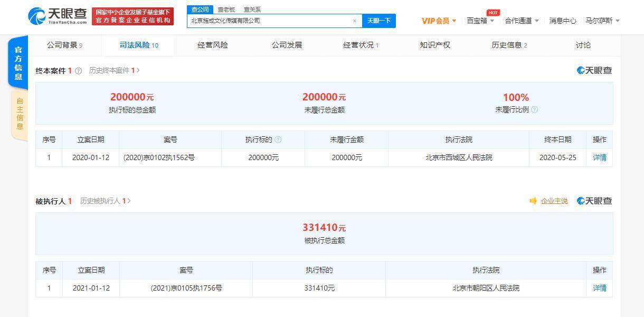This screenshot has height=317, width=644.
Task: Clear the search box with X icon
Action: [355, 21]
